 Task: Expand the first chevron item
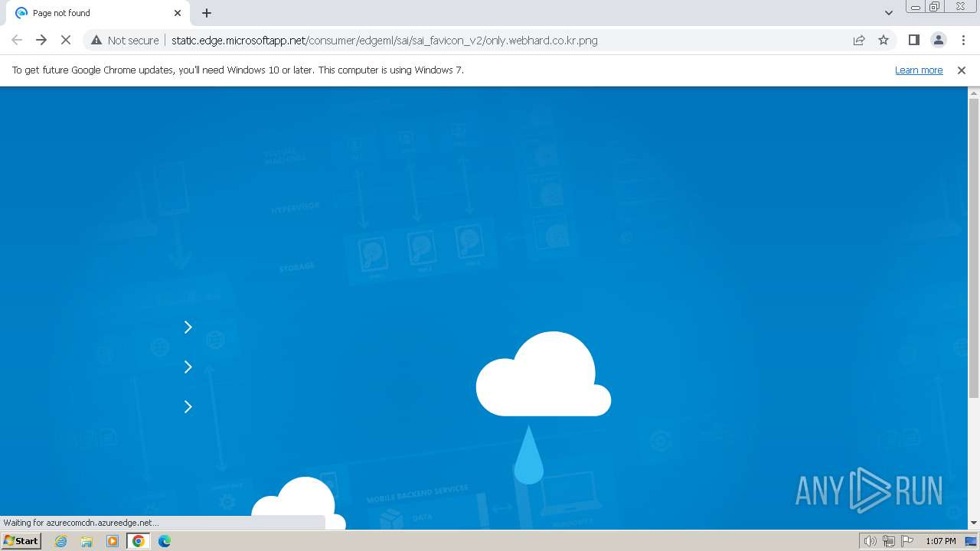coord(188,327)
